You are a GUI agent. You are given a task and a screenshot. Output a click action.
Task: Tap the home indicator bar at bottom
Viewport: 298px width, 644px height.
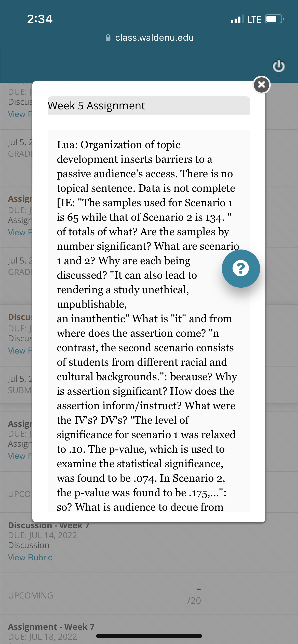tap(149, 636)
